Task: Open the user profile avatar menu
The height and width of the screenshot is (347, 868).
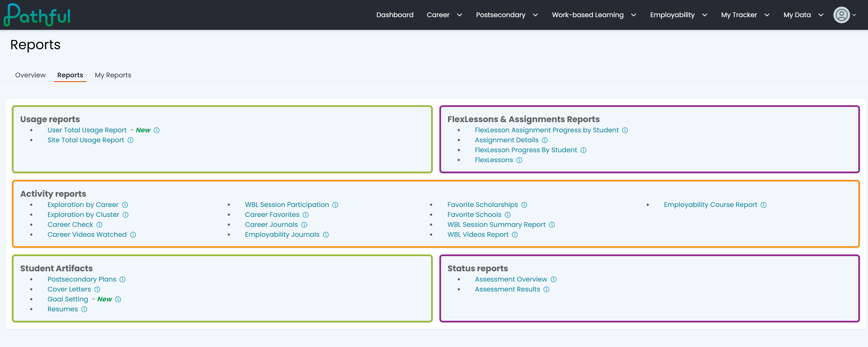Action: click(x=844, y=15)
